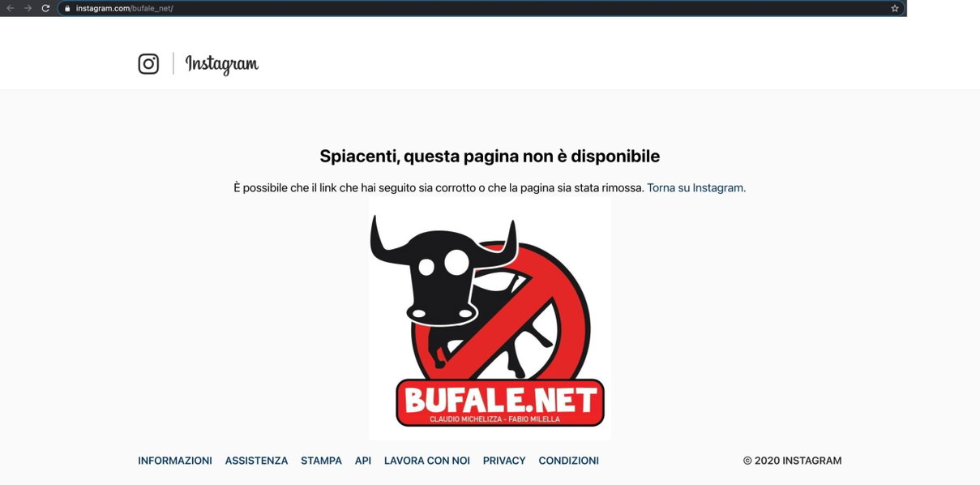Open the CONDIZIONI footer link

pos(569,461)
